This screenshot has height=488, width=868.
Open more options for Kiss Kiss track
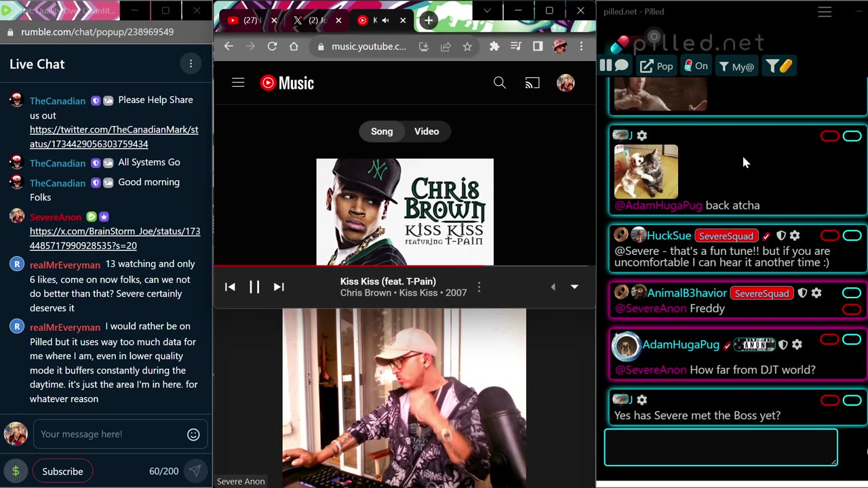479,287
